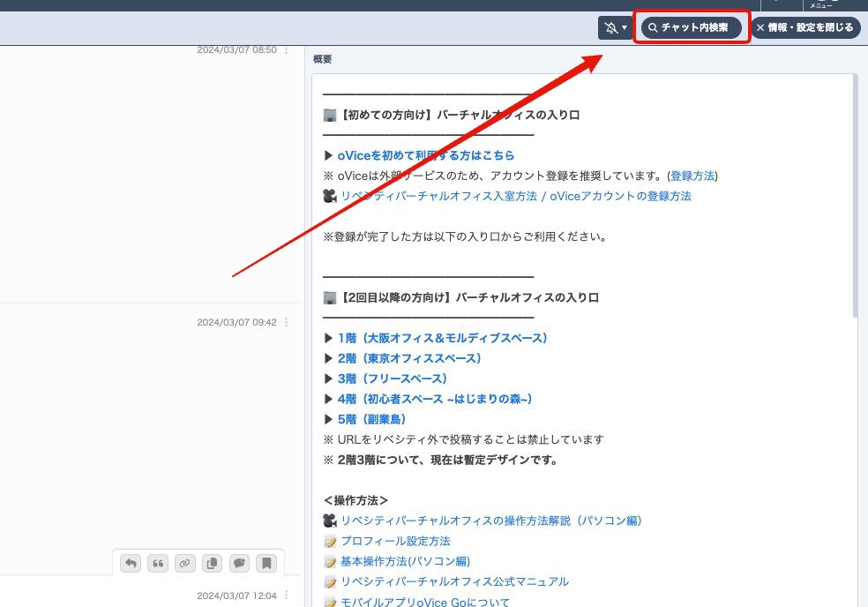
Task: Click the speech bubble comment icon
Action: [x=239, y=563]
